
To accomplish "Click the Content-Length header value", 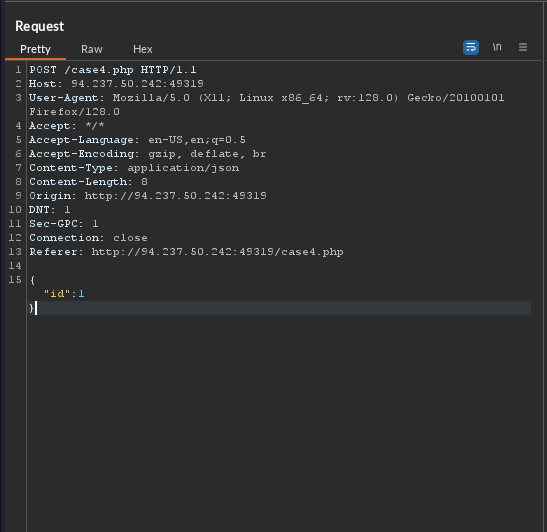I will [x=144, y=182].
